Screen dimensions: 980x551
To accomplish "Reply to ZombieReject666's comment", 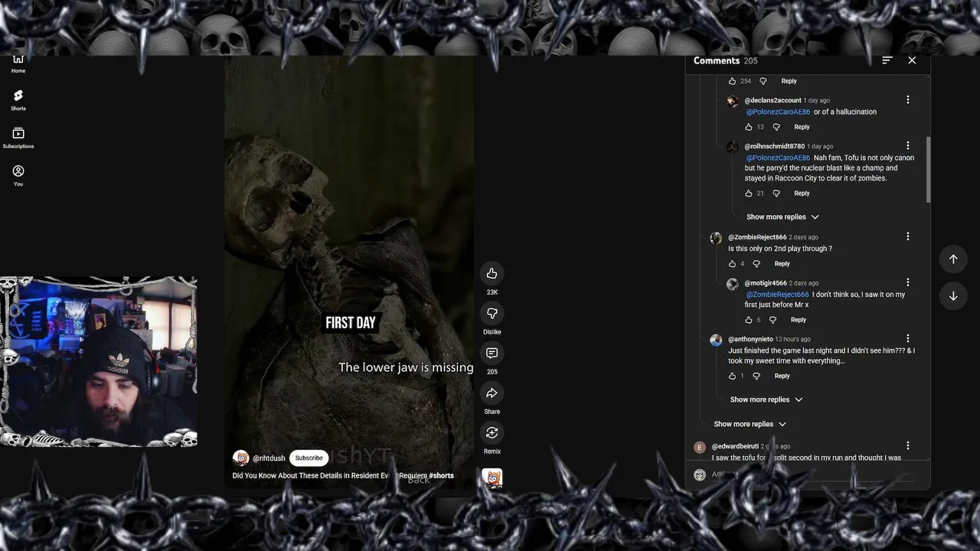I will coord(782,264).
